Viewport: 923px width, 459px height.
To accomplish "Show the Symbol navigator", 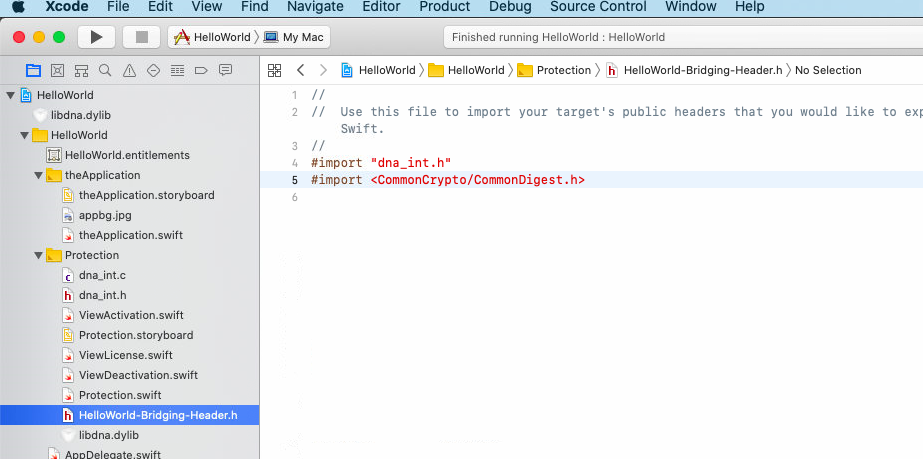I will (81, 71).
